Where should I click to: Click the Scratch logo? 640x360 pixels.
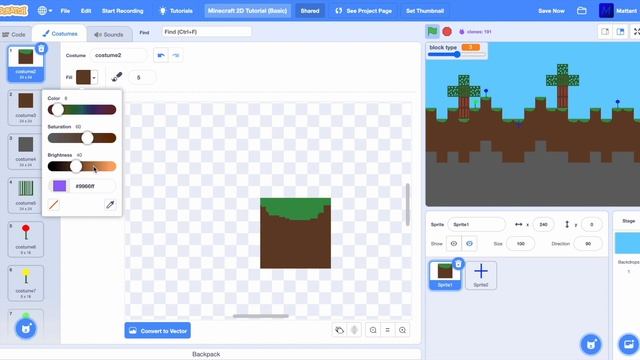13,10
